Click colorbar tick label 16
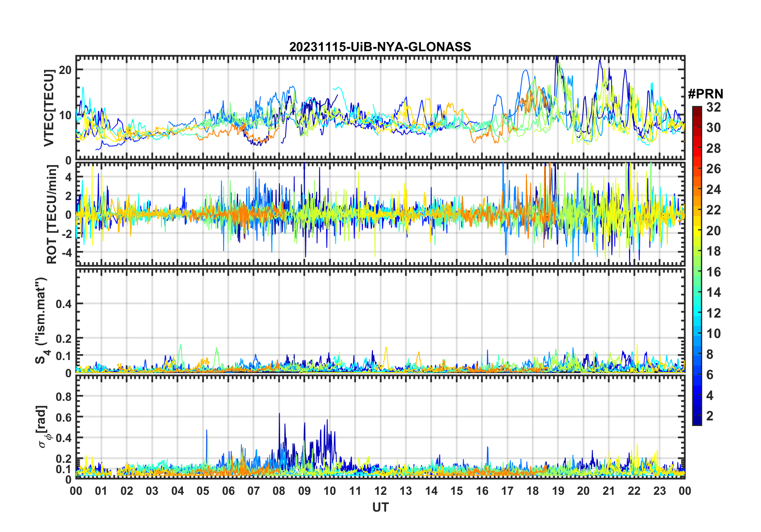Viewport: 761px width, 532px height. [x=713, y=272]
